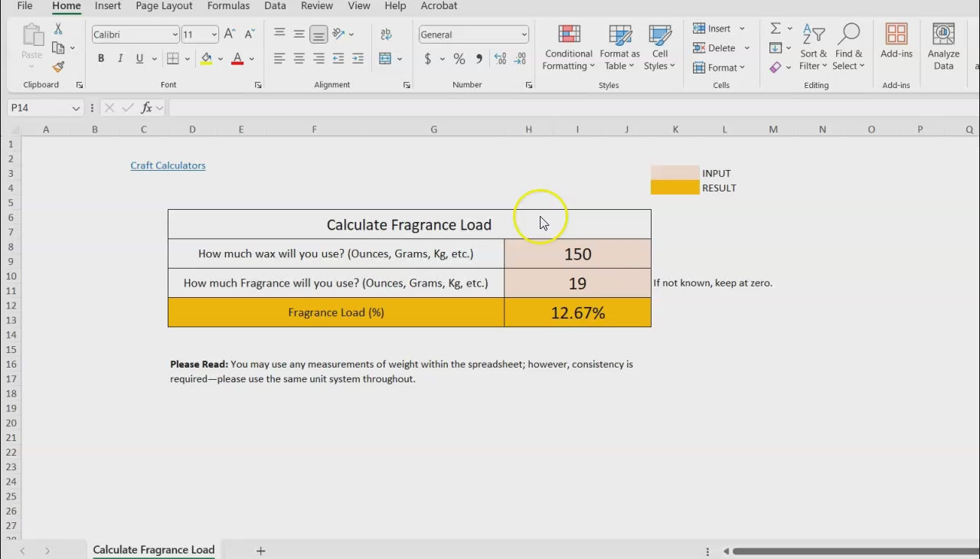Viewport: 980px width, 559px height.
Task: Click the Cut scissors icon
Action: pos(58,29)
